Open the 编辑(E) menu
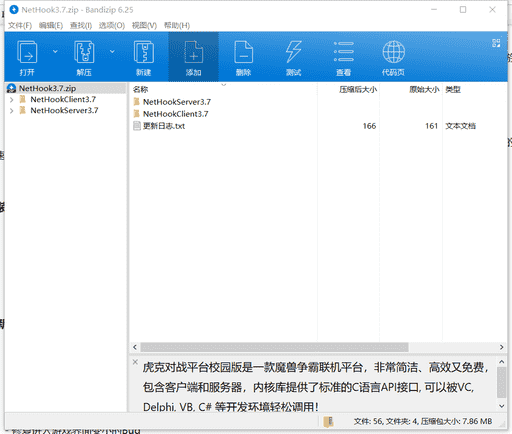The image size is (512, 434). pos(51,25)
